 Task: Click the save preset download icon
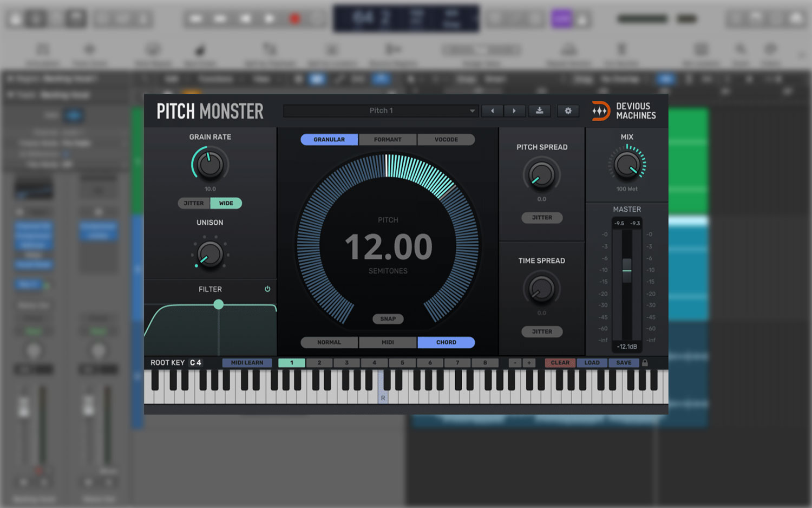[540, 110]
